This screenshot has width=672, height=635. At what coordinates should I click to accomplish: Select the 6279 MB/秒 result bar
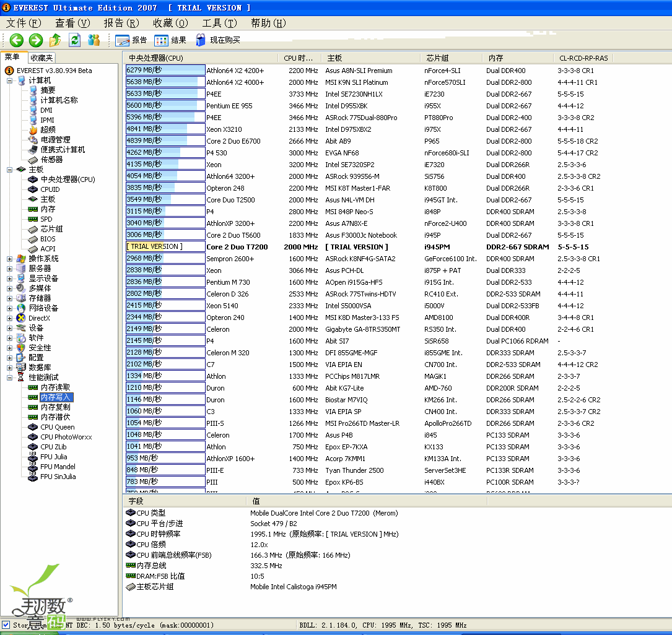tap(165, 70)
